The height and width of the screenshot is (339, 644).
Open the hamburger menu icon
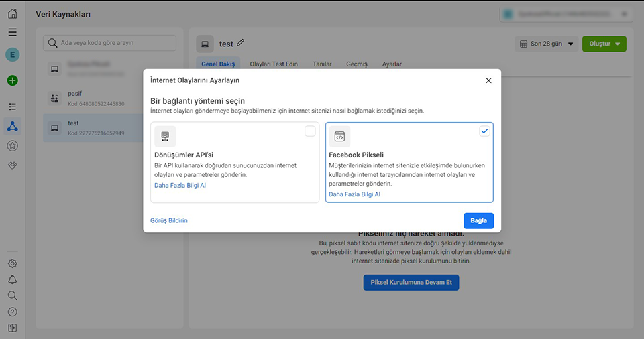click(13, 32)
